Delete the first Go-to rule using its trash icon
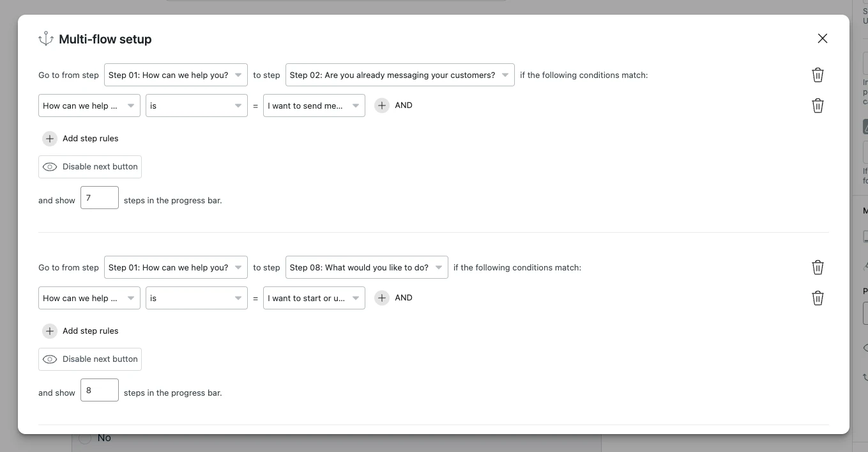The height and width of the screenshot is (452, 868). (x=818, y=75)
